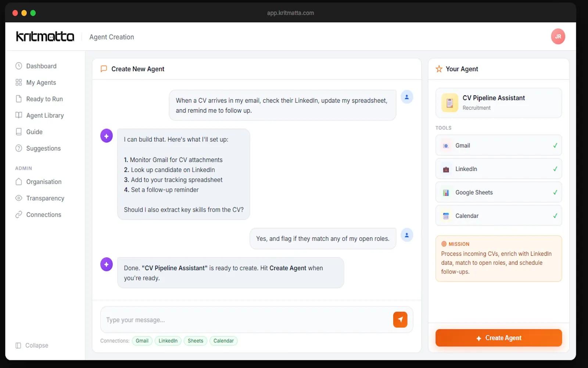Go to Ready to Run page
The width and height of the screenshot is (588, 368).
coord(44,99)
